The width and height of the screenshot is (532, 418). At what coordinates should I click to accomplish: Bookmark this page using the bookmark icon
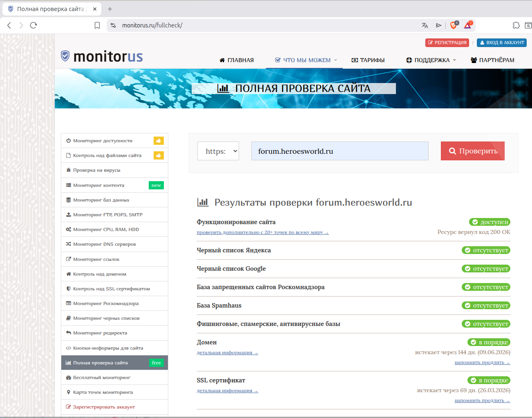[x=97, y=25]
